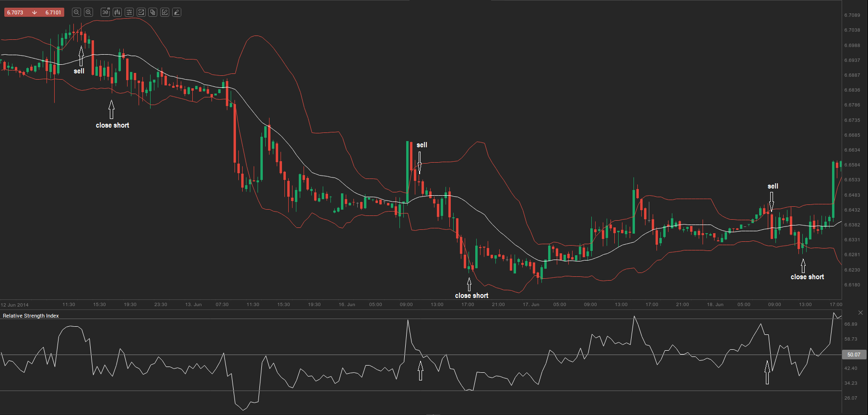Click the 23:30 time axis label
Screen dimensions: 868x415
161,305
